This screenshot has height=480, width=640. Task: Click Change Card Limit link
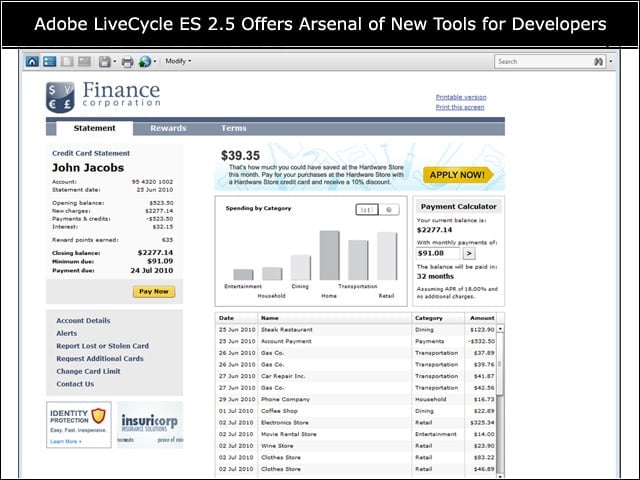[x=88, y=371]
